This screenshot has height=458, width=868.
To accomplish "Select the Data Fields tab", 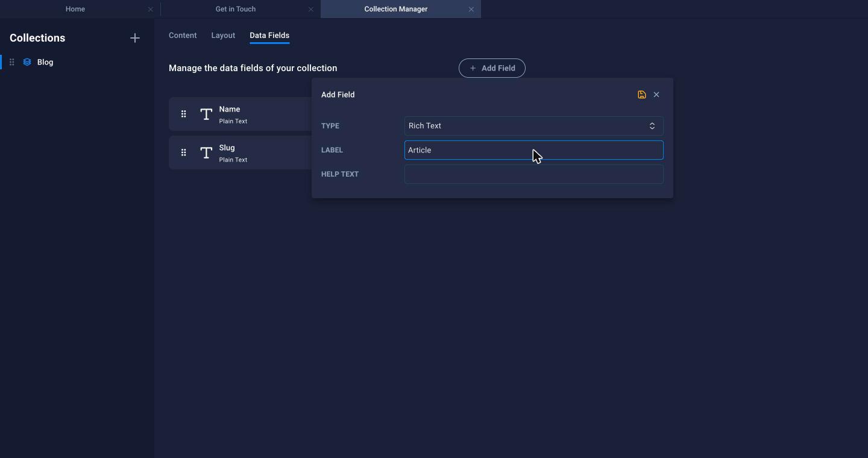I will point(269,36).
